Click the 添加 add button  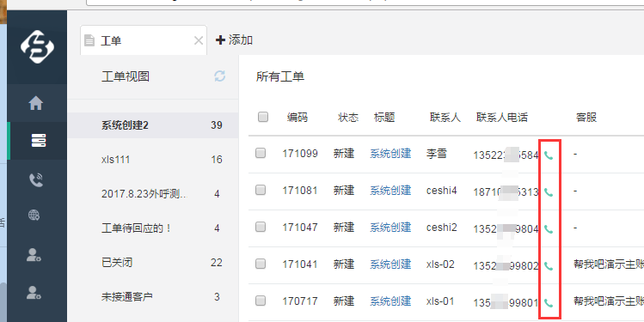(234, 39)
